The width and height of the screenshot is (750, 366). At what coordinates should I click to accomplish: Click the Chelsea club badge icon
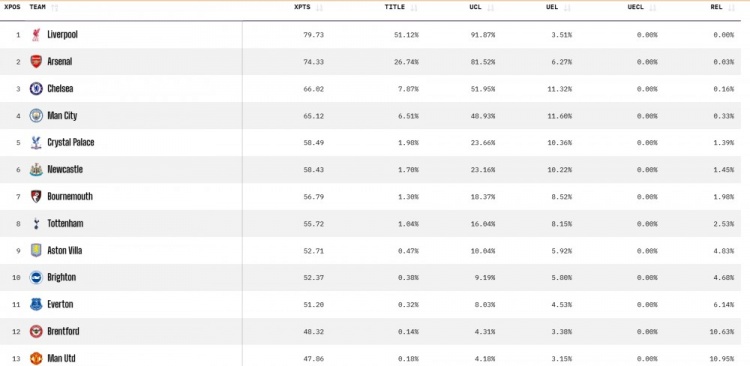36,89
